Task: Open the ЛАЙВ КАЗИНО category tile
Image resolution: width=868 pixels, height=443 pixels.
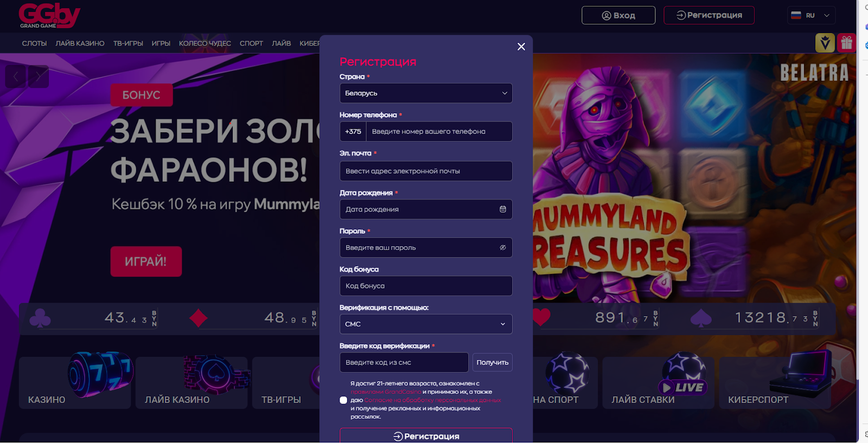Action: coord(192,382)
